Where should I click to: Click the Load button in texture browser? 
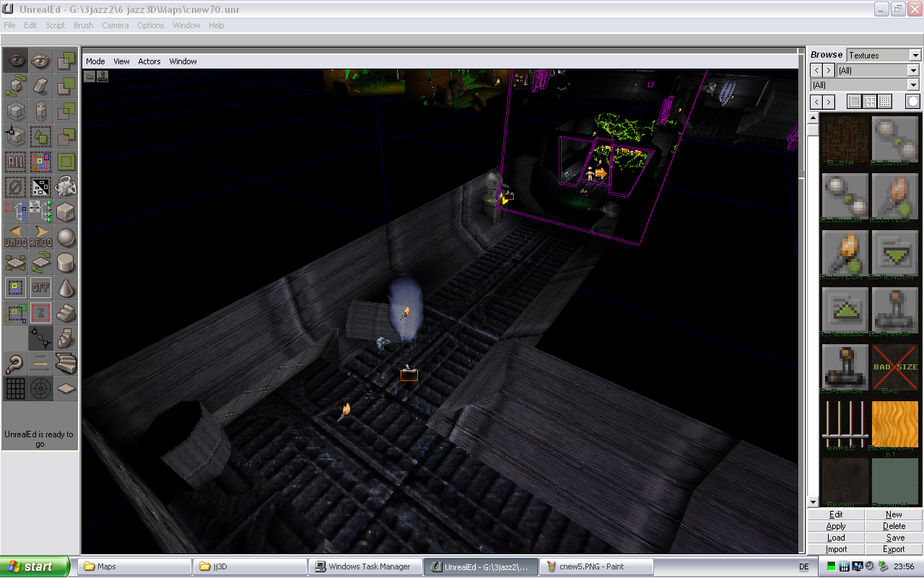[836, 538]
